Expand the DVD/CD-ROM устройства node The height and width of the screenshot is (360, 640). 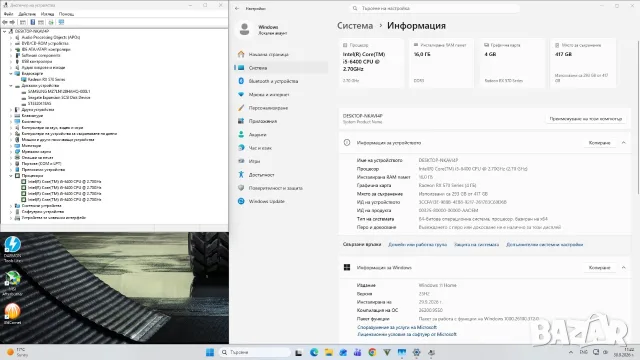(x=11, y=43)
